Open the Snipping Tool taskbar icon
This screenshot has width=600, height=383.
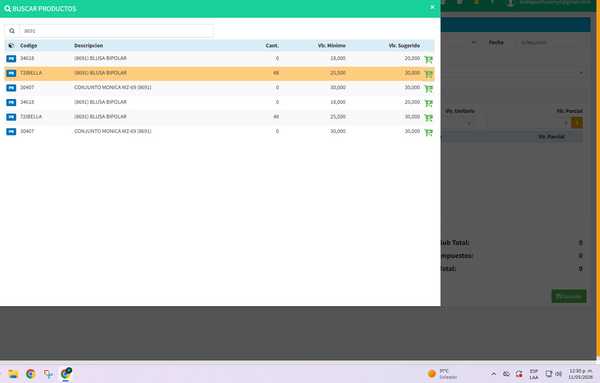[48, 374]
